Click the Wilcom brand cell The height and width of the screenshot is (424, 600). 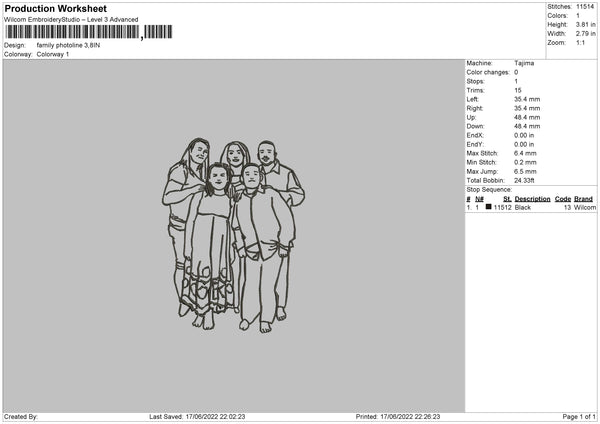585,208
